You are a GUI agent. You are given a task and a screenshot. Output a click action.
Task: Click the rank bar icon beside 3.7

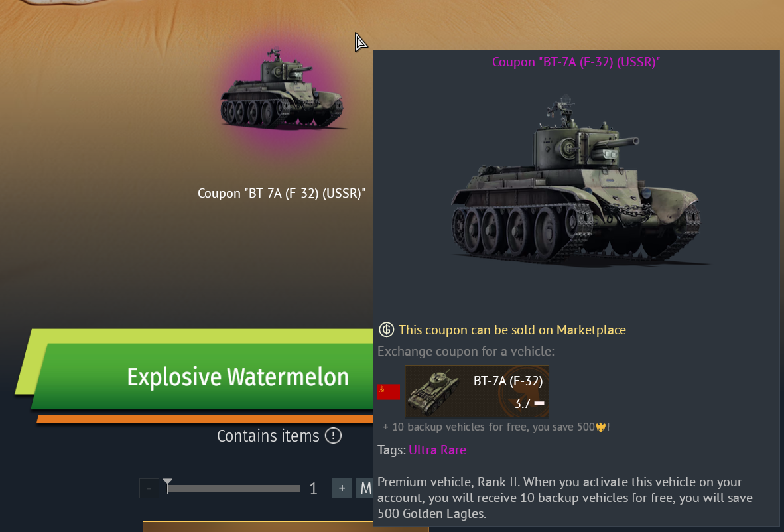(539, 403)
